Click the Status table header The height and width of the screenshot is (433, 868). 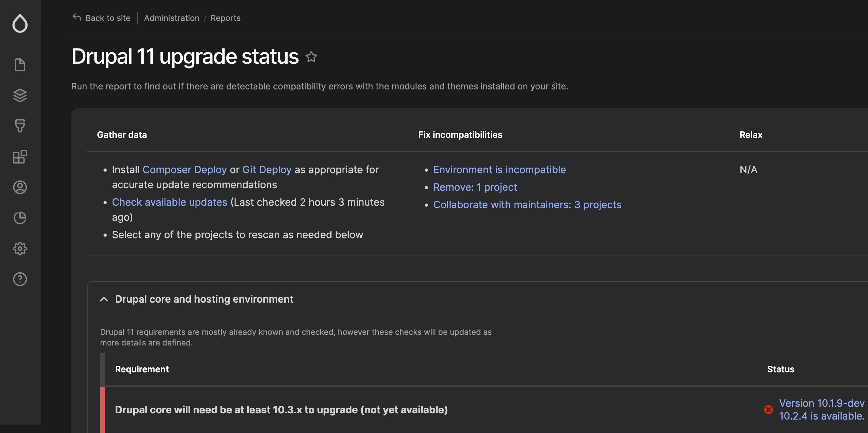(780, 369)
